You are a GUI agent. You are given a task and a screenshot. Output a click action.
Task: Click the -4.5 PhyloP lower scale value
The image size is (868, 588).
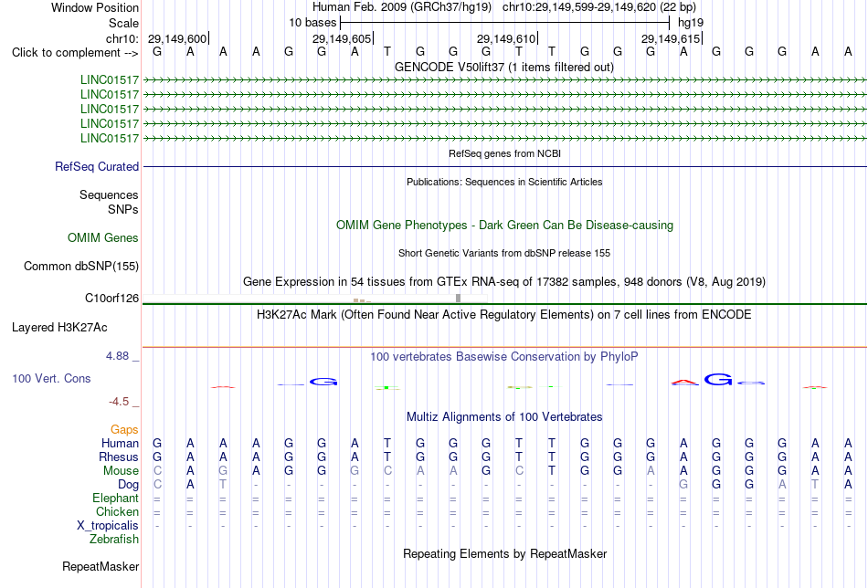pos(119,401)
